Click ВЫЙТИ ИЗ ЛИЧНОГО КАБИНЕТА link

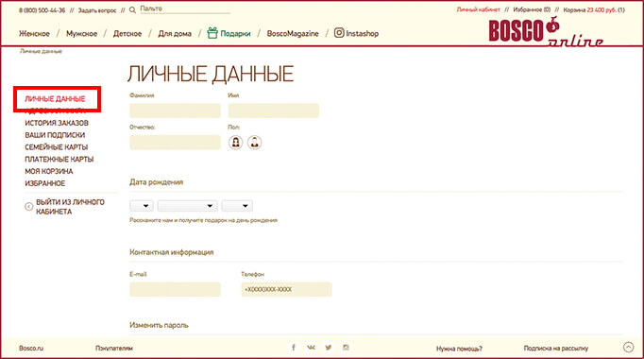(70, 207)
